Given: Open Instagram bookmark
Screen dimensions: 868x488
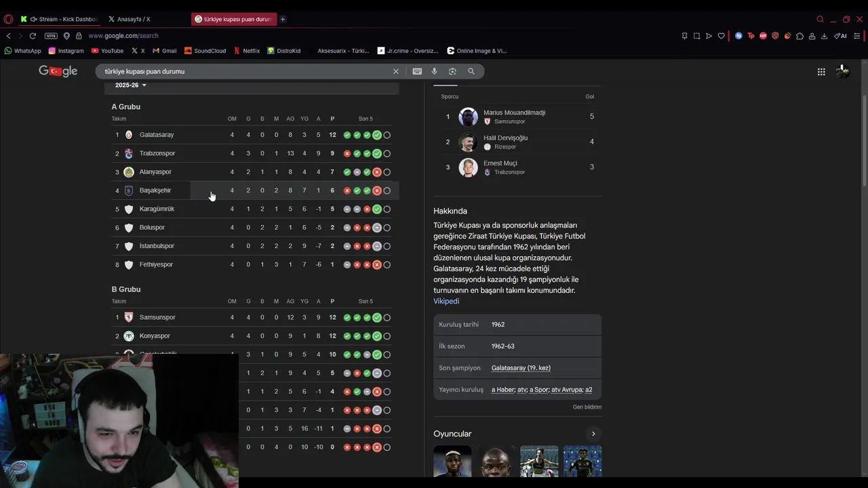Looking at the screenshot, I should click(66, 51).
